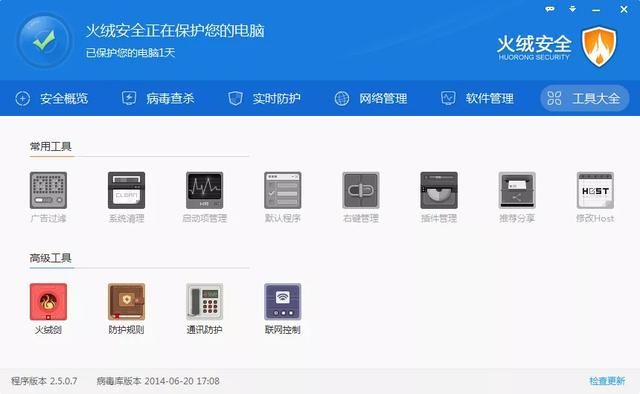
Task: Click the 推荐分享 share tool icon
Action: [x=517, y=190]
